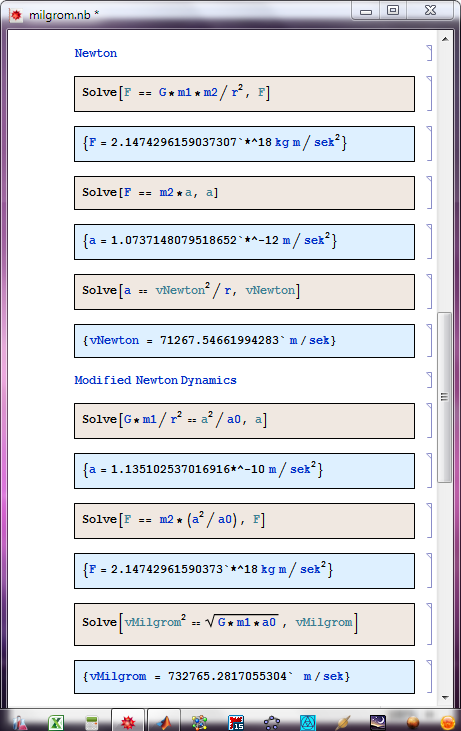Click the scroll up arrow of the notebook

click(x=445, y=39)
